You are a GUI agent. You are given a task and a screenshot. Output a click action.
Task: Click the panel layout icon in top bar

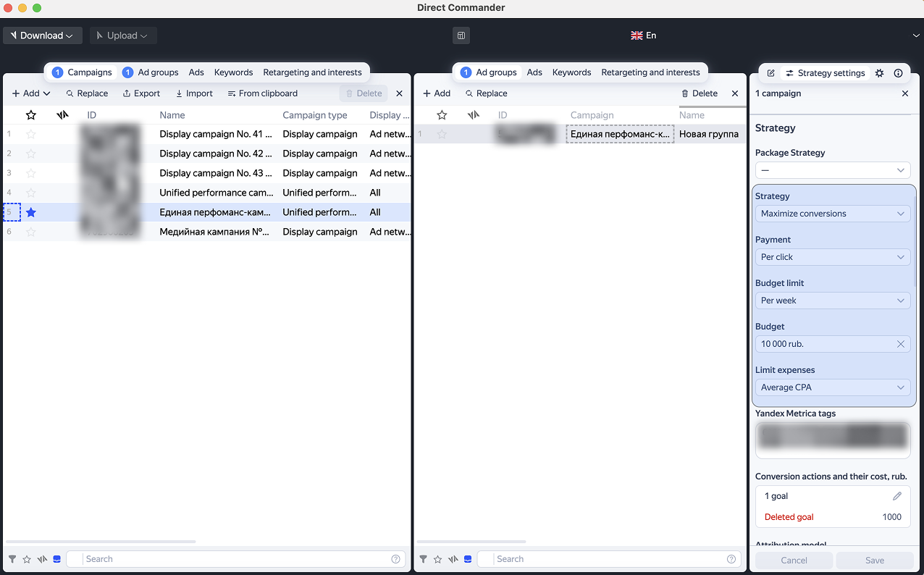point(461,35)
